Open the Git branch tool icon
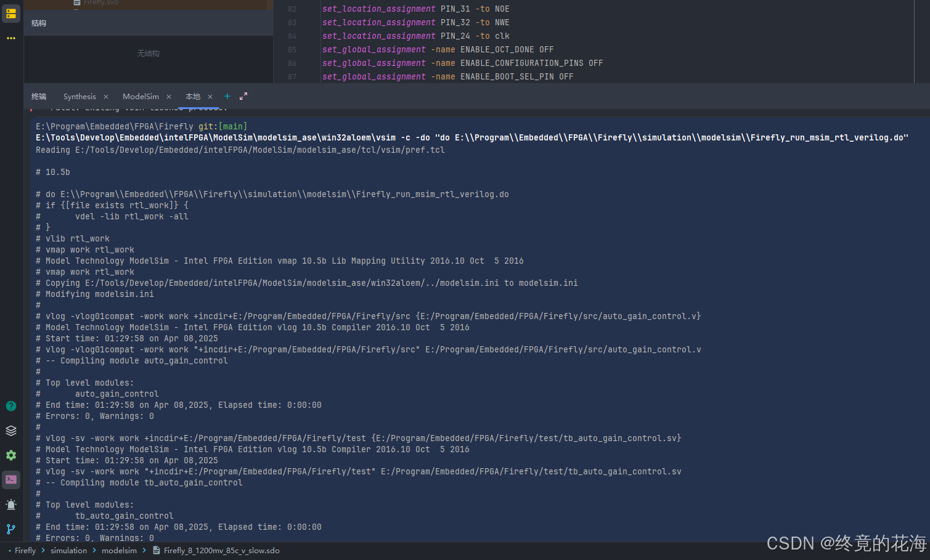 click(x=11, y=529)
